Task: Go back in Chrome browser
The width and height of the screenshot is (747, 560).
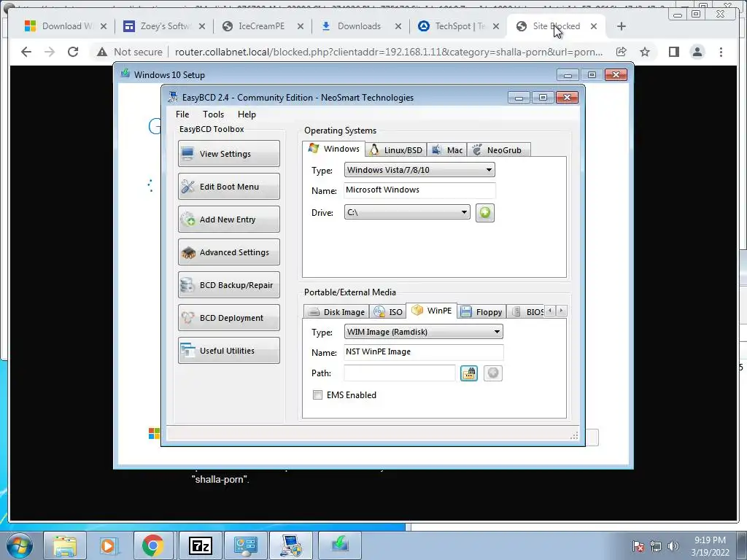Action: coord(26,52)
